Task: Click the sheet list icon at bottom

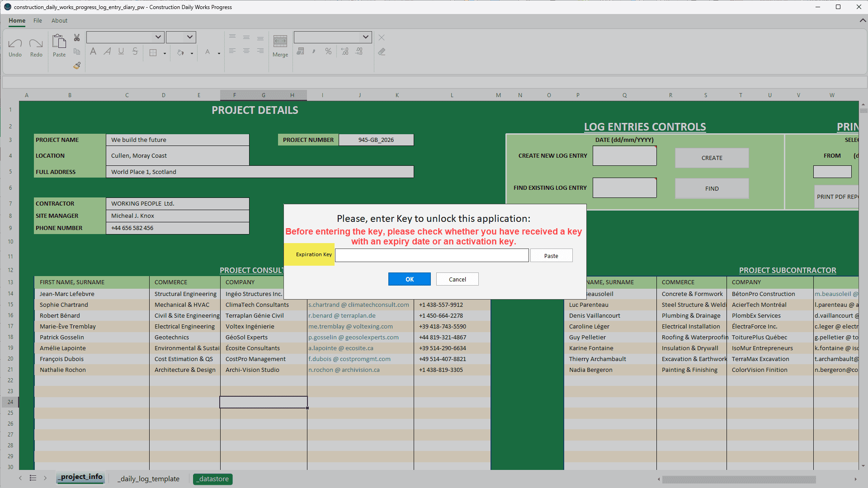Action: (33, 478)
